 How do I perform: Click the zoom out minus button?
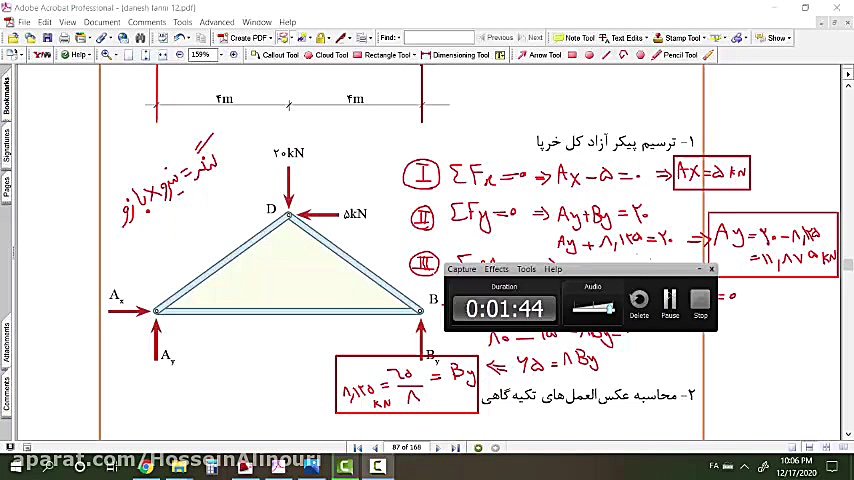coord(180,55)
